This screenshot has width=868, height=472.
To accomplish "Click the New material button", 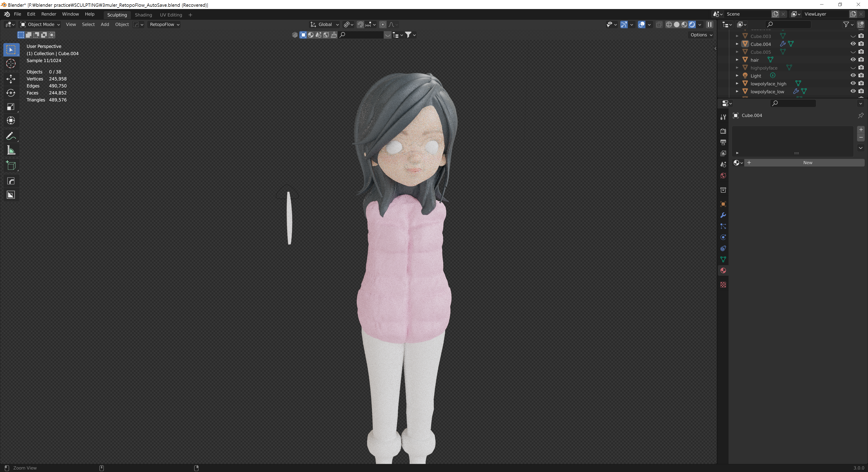I will pyautogui.click(x=807, y=163).
